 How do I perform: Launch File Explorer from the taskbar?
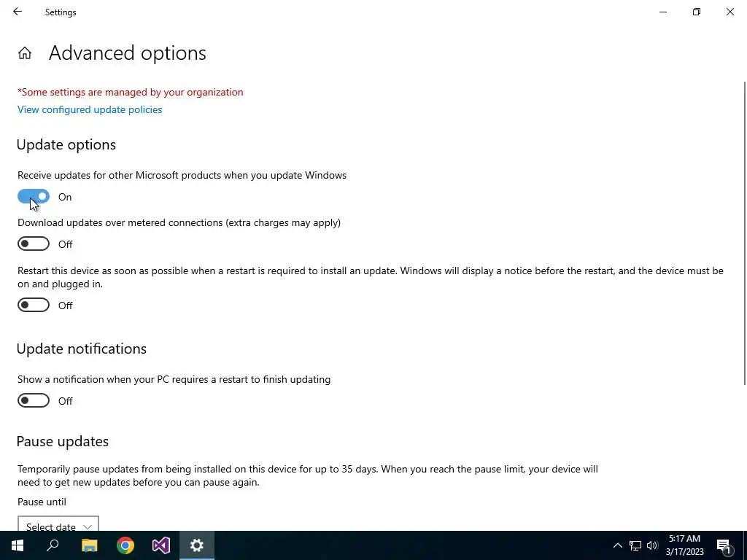(89, 545)
